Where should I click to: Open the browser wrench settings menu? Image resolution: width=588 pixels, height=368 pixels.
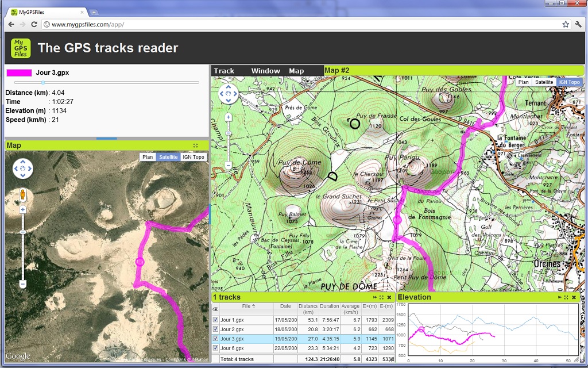[578, 24]
